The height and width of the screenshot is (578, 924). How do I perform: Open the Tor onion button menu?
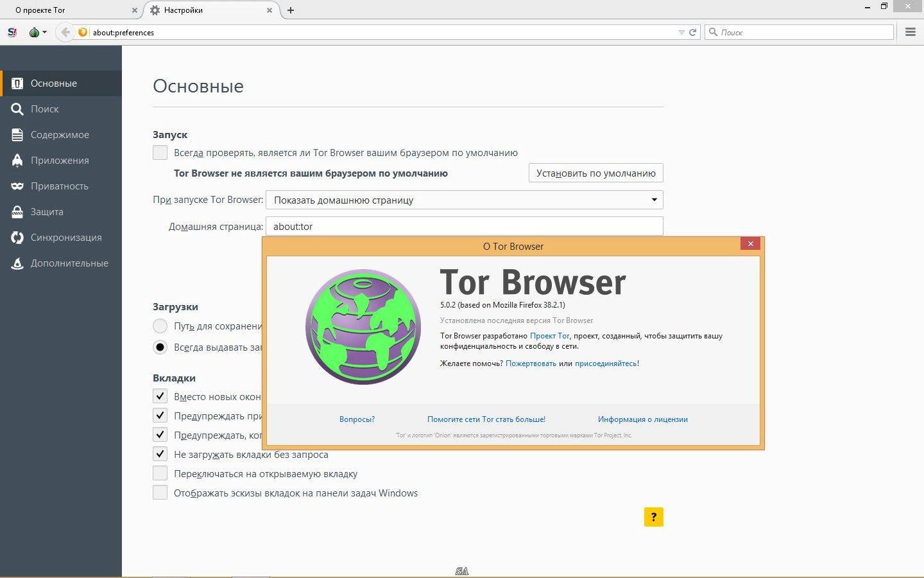[37, 32]
